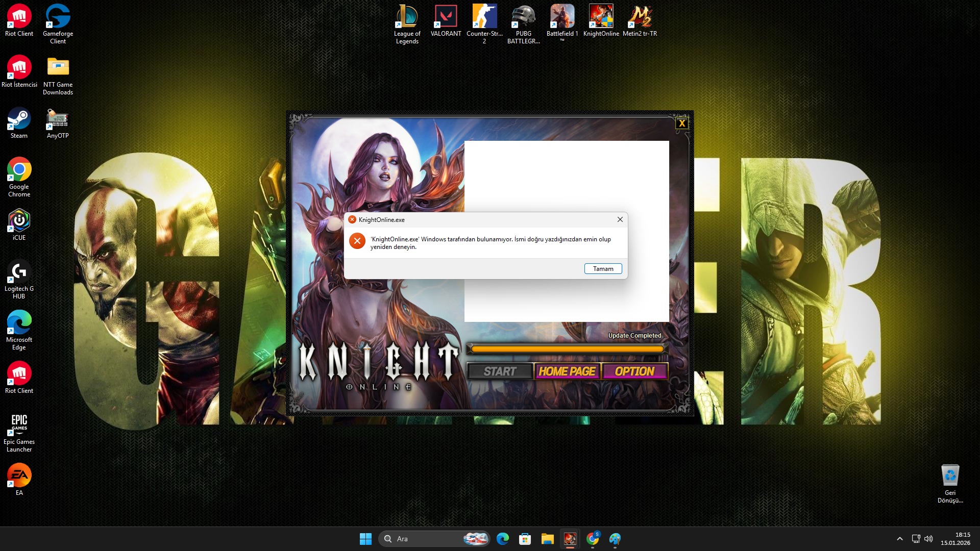Select the AnyOTP desktop icon
Screen dimensions: 980x551
pyautogui.click(x=58, y=123)
